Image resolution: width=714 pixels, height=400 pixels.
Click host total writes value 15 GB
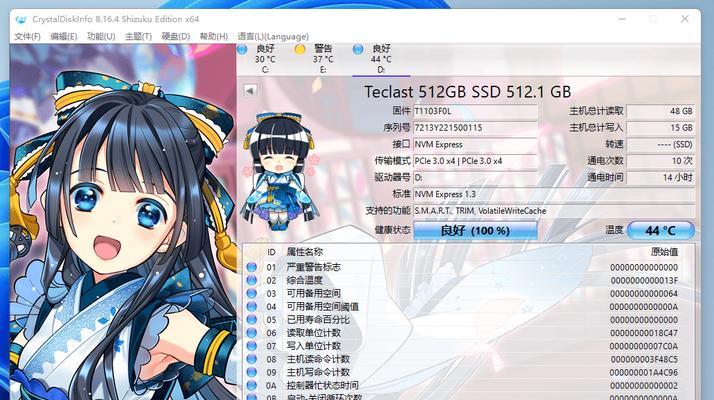[661, 128]
